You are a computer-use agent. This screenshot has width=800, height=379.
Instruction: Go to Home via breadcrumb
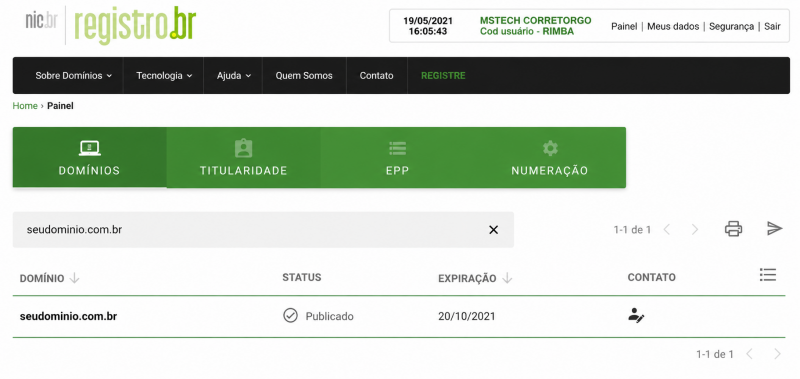pyautogui.click(x=25, y=106)
